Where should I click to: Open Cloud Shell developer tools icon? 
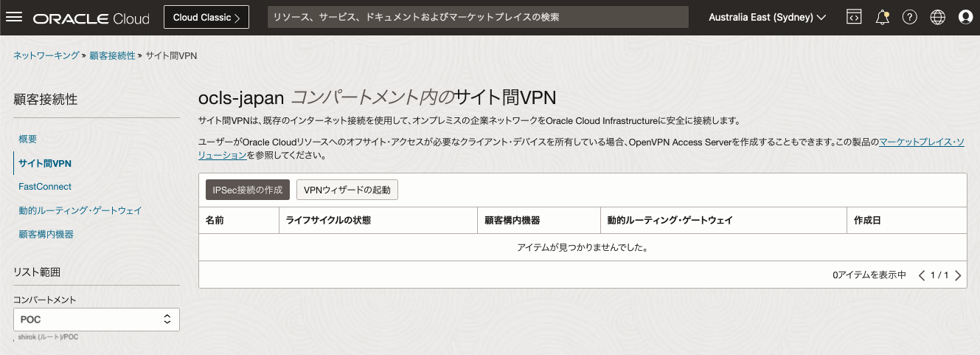click(854, 17)
